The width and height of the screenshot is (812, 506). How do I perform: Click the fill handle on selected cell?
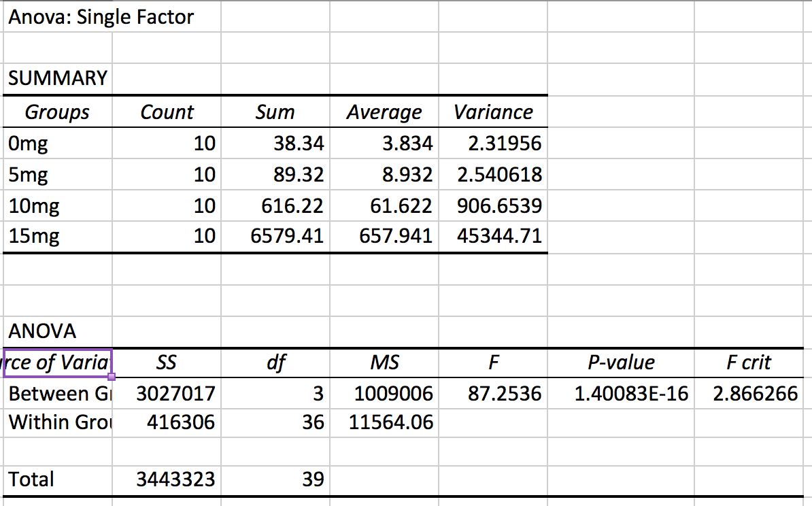pyautogui.click(x=112, y=376)
